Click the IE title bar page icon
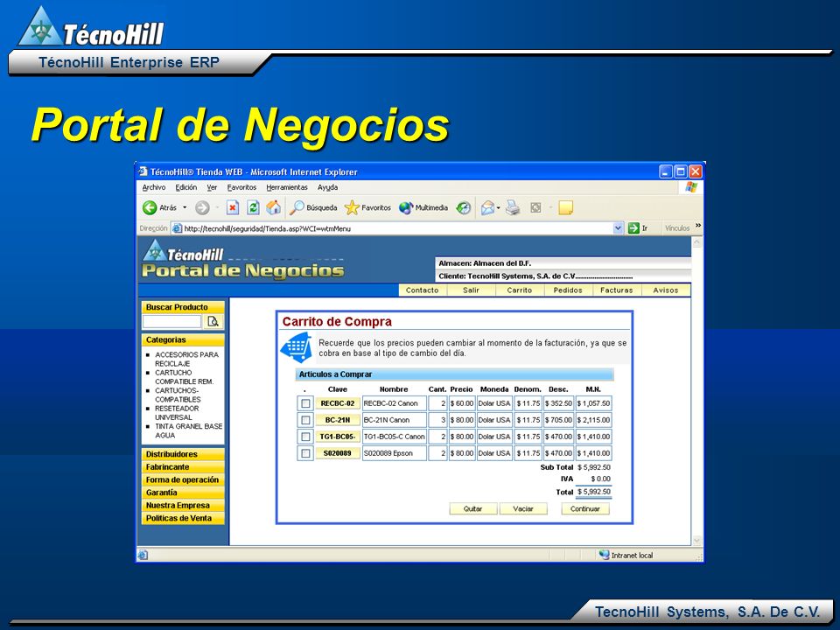Image resolution: width=840 pixels, height=630 pixels. (143, 171)
